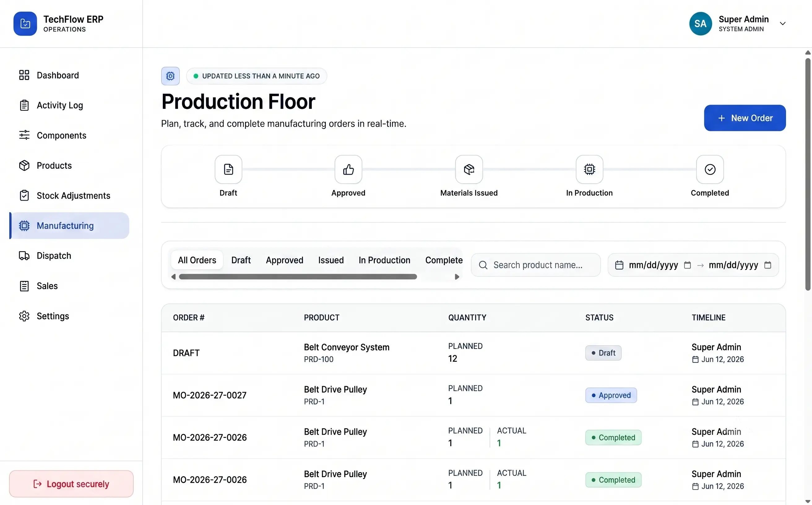Click the Dispatch truck icon
The width and height of the screenshot is (812, 505).
coord(24,256)
